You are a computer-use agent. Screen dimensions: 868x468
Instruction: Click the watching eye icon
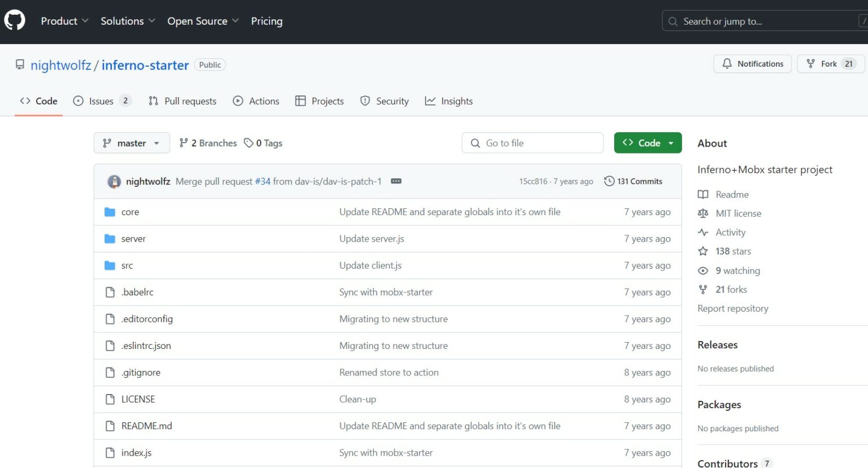coord(702,270)
